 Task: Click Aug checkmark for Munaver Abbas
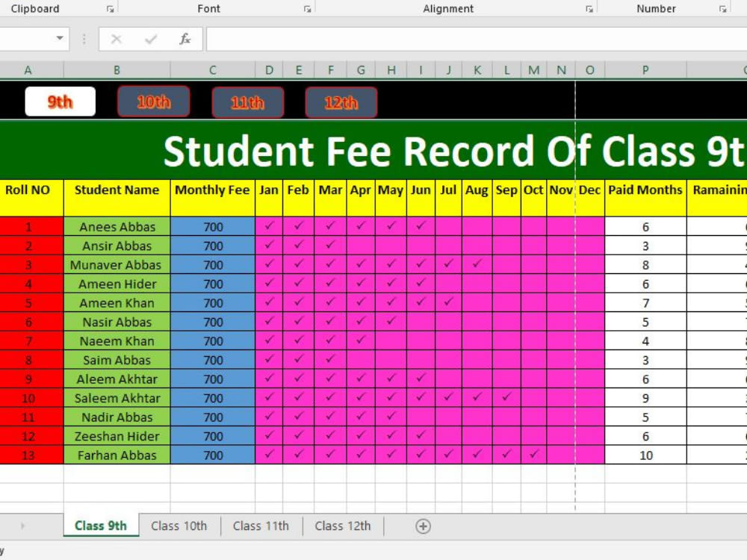pos(477,264)
